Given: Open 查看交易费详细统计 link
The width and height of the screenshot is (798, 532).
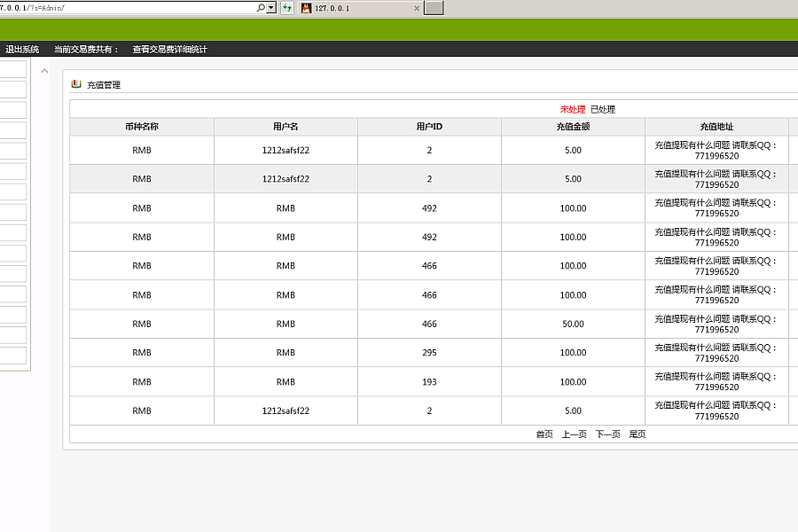Looking at the screenshot, I should [169, 50].
